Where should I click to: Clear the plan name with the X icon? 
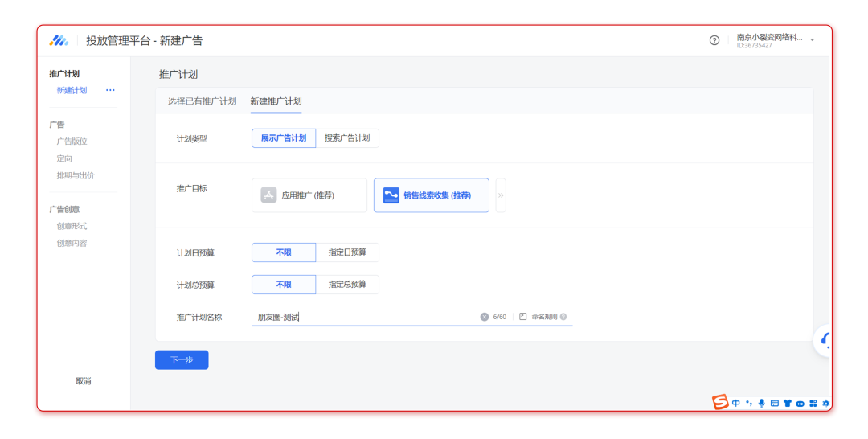(x=485, y=317)
